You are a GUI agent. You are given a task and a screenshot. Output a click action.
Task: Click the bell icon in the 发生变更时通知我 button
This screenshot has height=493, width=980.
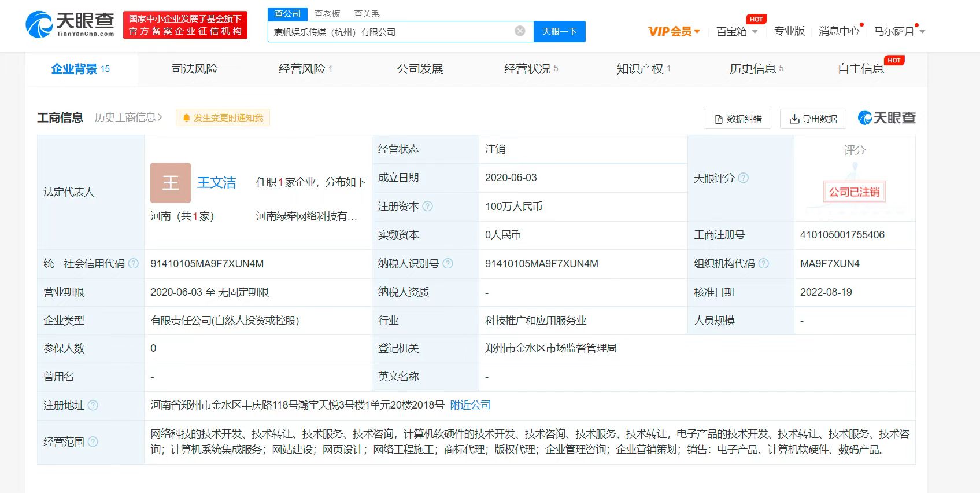pos(186,118)
